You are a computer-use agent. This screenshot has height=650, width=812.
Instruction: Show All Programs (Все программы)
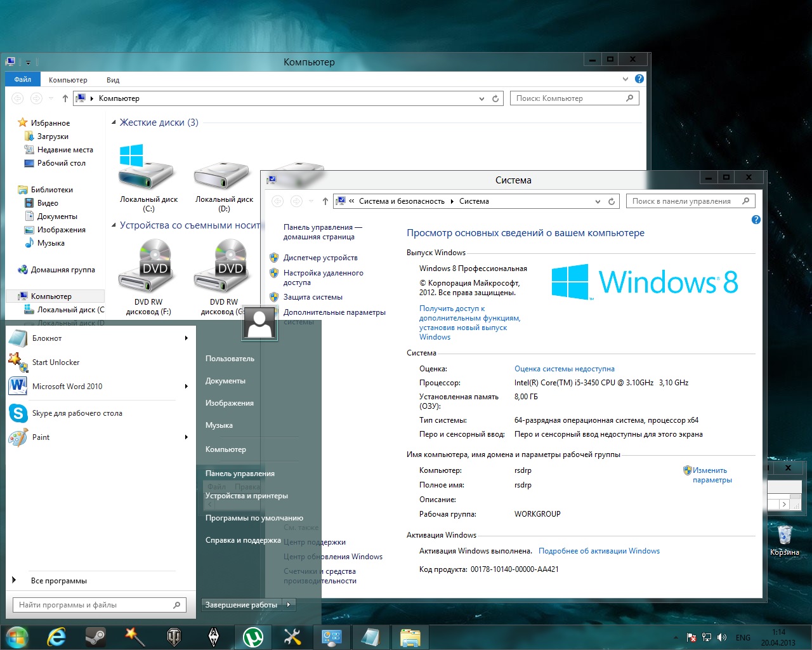click(58, 581)
